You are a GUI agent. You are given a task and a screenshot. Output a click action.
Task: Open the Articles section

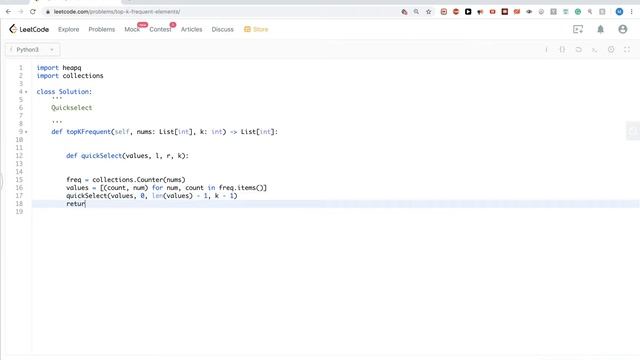191,29
